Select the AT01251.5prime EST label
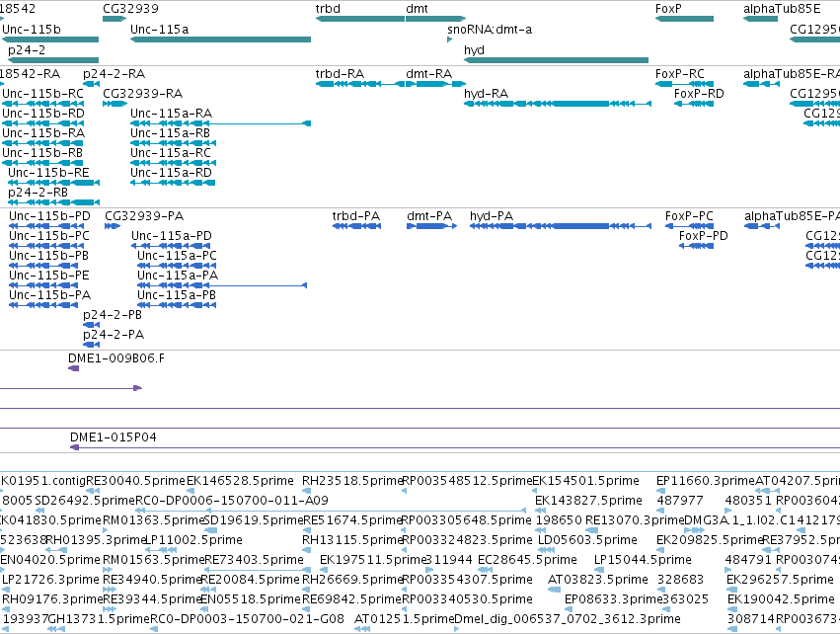This screenshot has width=840, height=634. point(405,619)
